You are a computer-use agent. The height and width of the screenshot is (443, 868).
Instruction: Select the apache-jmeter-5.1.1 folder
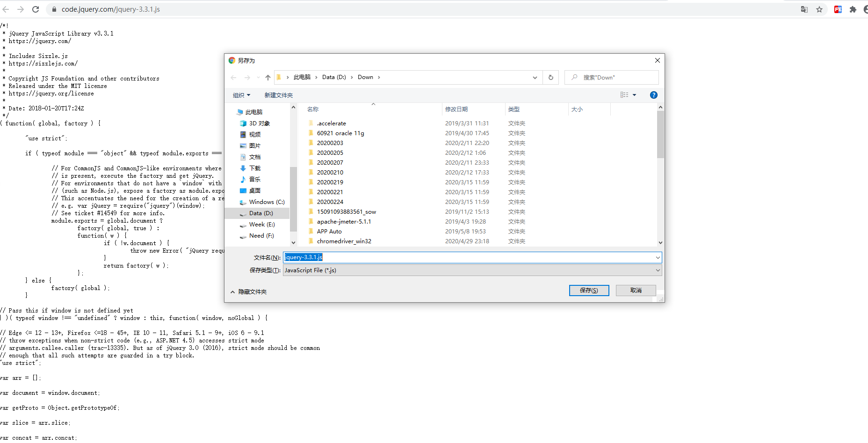pyautogui.click(x=344, y=222)
